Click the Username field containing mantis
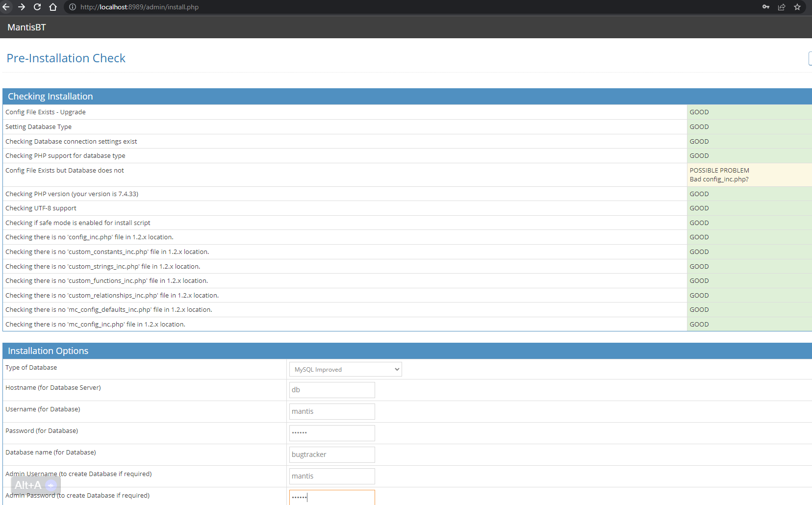Image resolution: width=812 pixels, height=505 pixels. coord(332,411)
